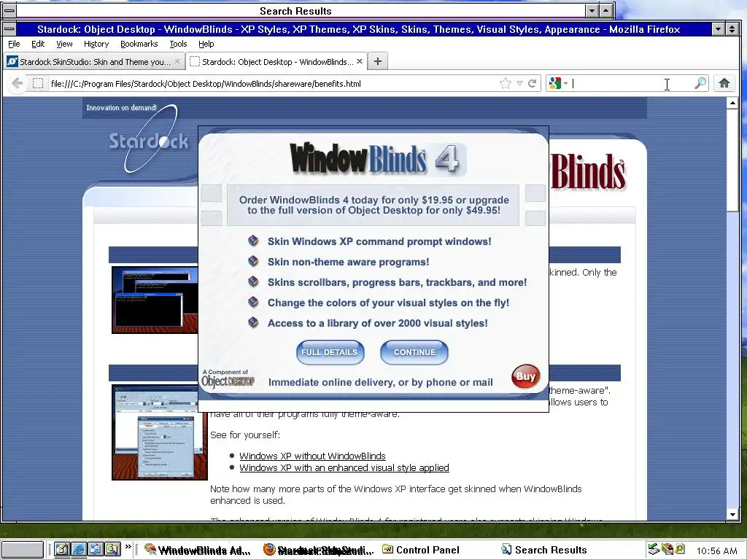The image size is (747, 560).
Task: Switch to Control Panel taskbar button
Action: pos(421,550)
